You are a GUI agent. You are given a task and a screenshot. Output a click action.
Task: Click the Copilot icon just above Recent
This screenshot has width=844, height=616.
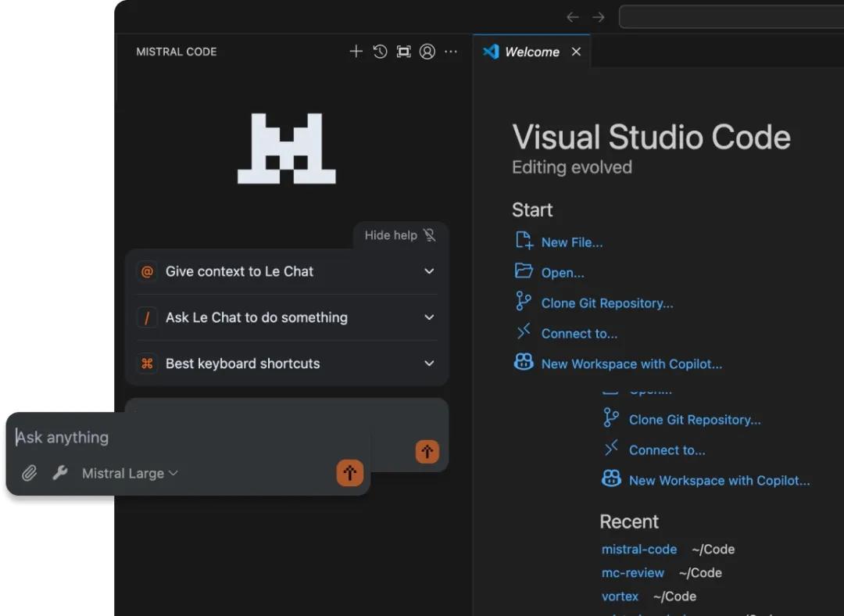611,478
